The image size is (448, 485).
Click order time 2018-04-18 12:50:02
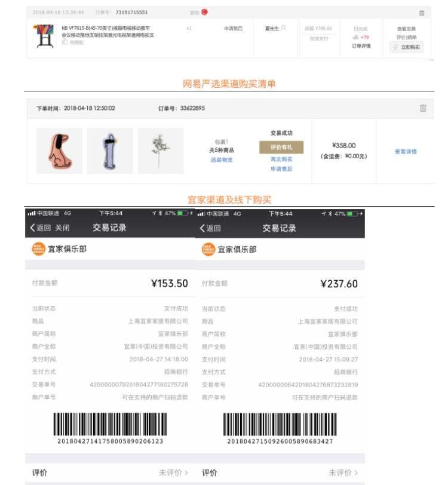coord(89,108)
